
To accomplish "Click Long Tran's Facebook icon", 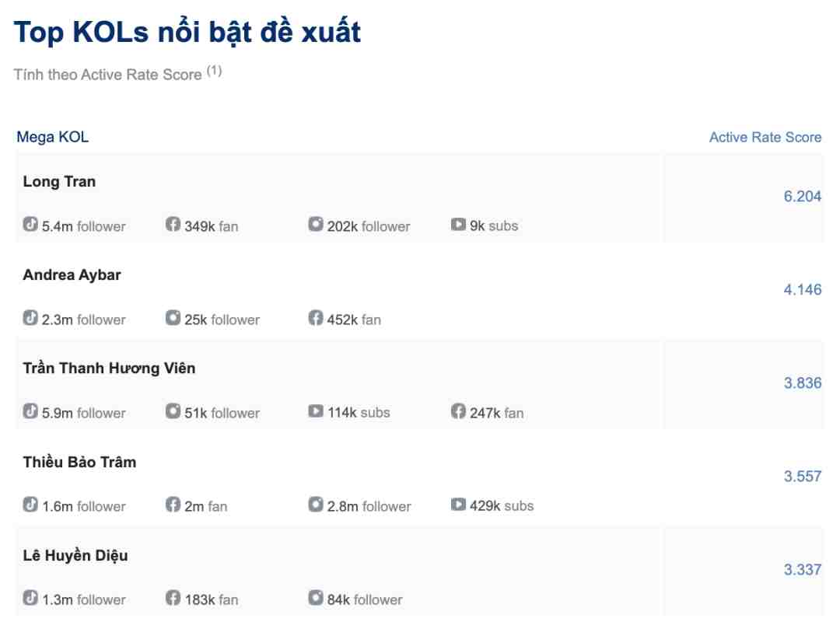I will 173,224.
